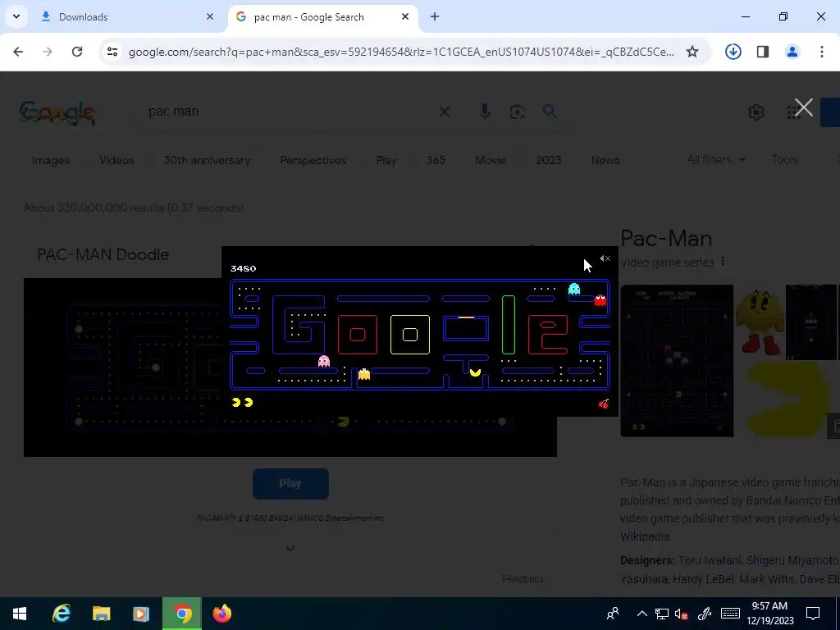This screenshot has width=840, height=630.
Task: Click the cherry level icon below the maze
Action: click(603, 404)
